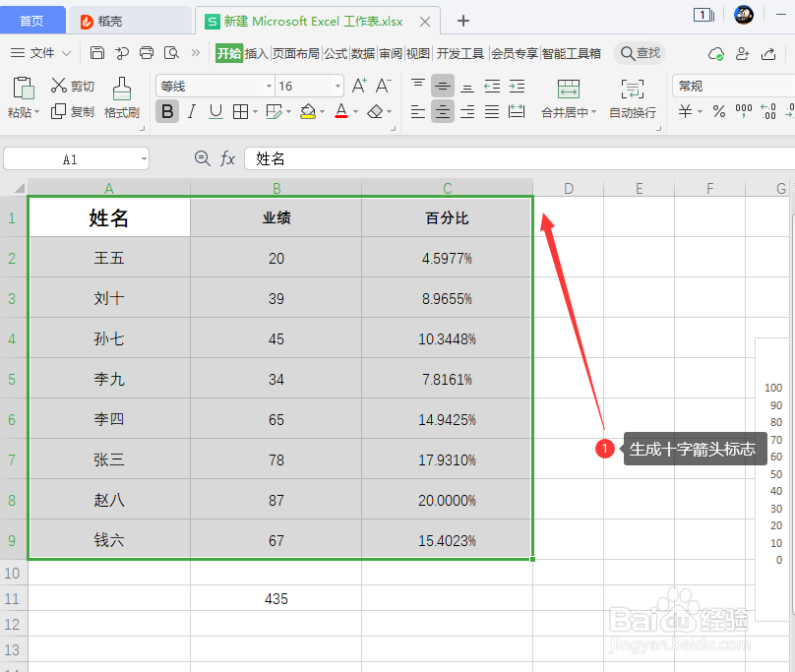This screenshot has width=795, height=672.
Task: Toggle italic formatting
Action: coord(190,112)
